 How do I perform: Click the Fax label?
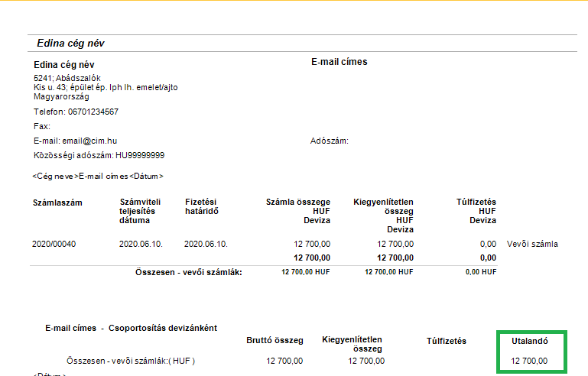(41, 126)
